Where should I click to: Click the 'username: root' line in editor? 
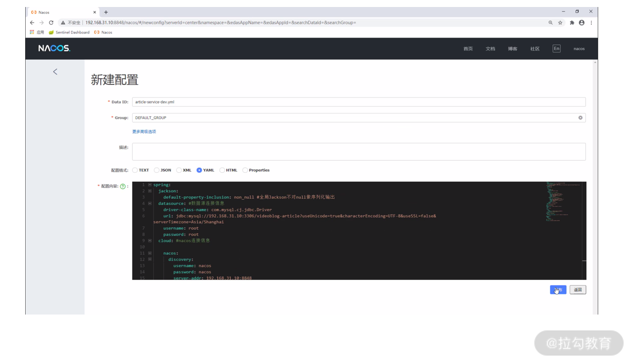click(x=181, y=228)
